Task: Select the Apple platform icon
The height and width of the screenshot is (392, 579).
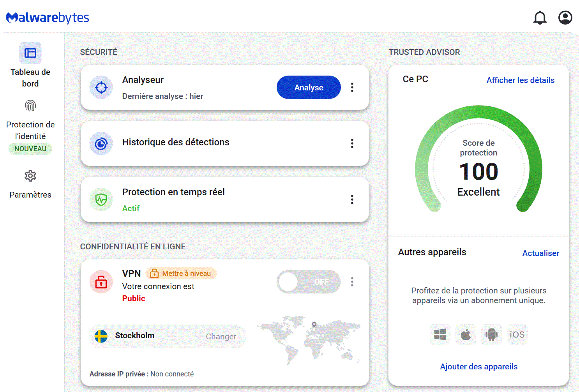Action: point(466,334)
